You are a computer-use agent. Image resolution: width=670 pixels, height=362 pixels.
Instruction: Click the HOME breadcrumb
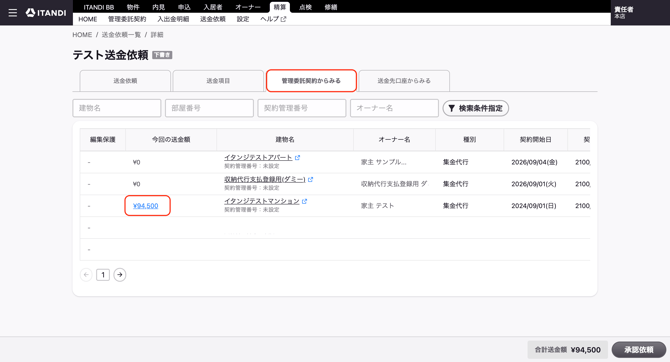[82, 35]
